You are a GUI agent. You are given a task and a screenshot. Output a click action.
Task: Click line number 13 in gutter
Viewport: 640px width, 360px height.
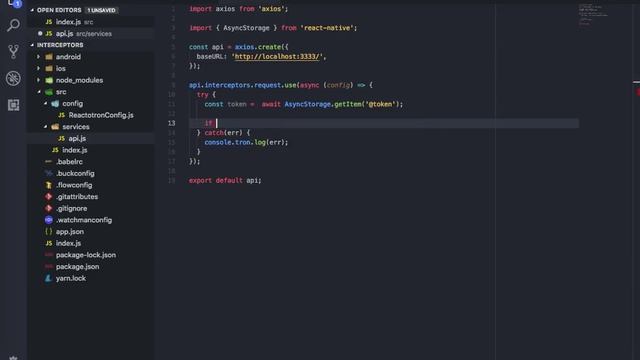coord(171,123)
